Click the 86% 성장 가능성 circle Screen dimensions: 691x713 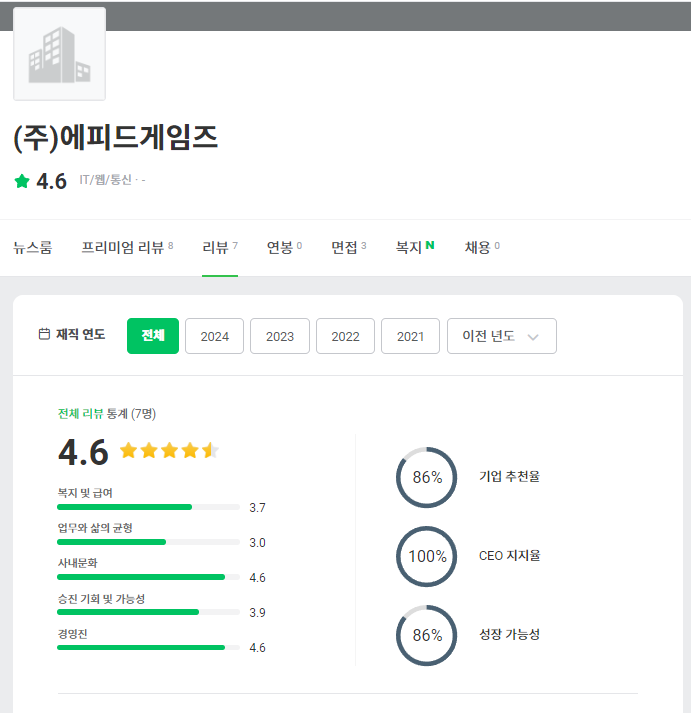(x=427, y=635)
